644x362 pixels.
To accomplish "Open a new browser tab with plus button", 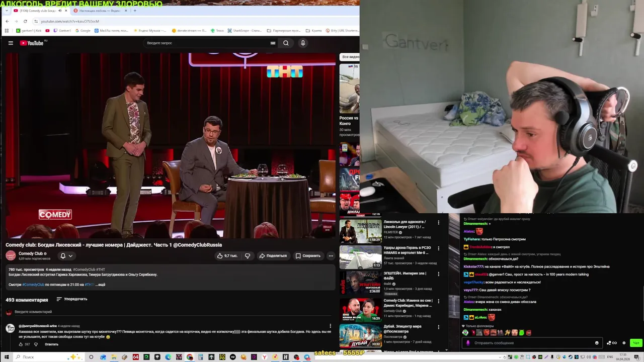I will [x=135, y=11].
